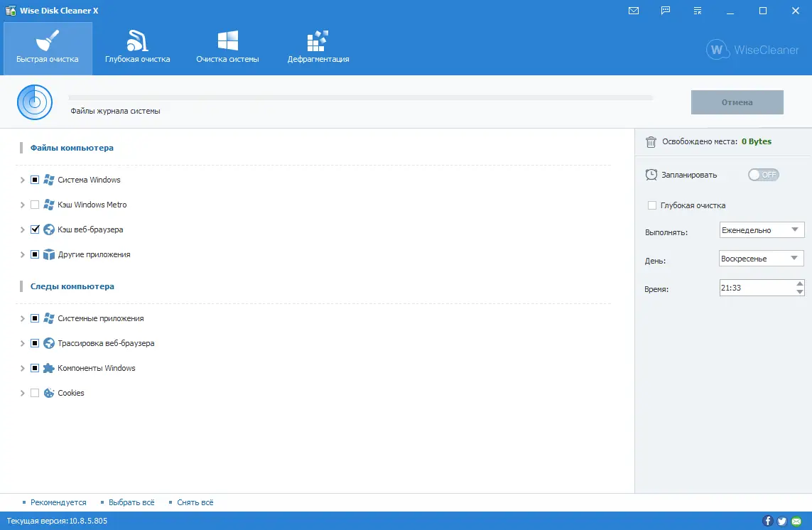Toggle the Системные приложения checkbox
812x530 pixels.
point(35,318)
